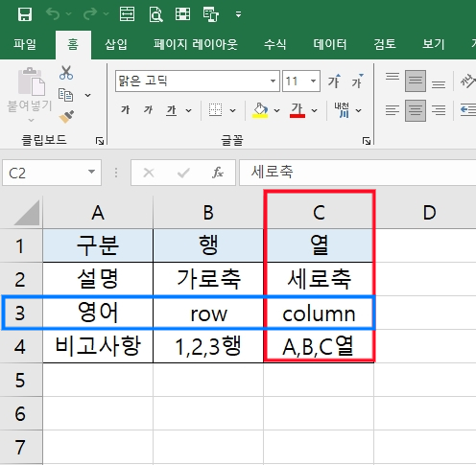Open the 클립보드 group dialog launcher
Screen dimensions: 476x465
point(100,141)
